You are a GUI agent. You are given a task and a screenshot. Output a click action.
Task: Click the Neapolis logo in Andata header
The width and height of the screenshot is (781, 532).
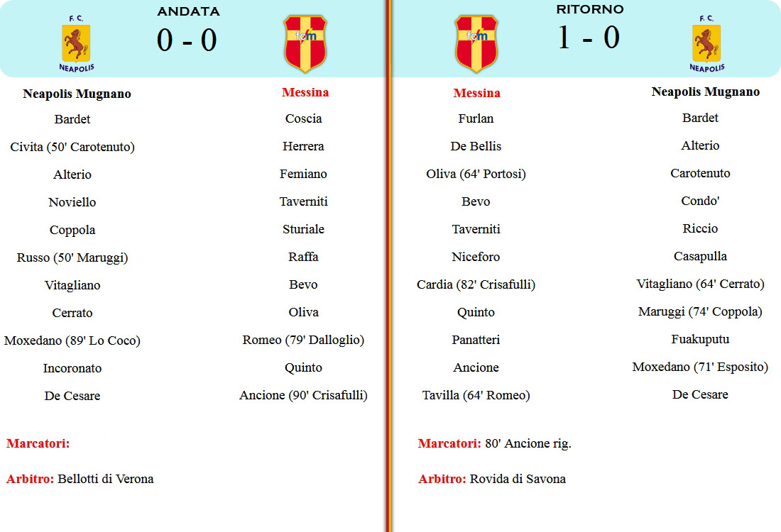pos(76,44)
